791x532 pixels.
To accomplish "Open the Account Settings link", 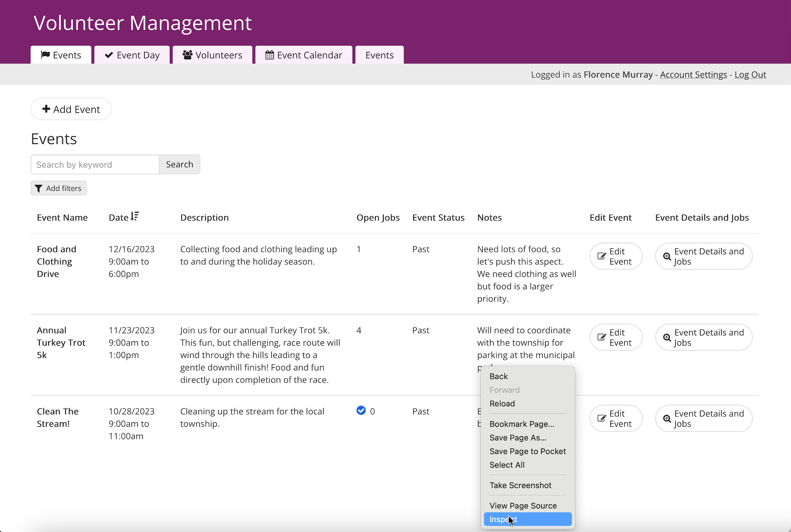I will click(x=693, y=75).
